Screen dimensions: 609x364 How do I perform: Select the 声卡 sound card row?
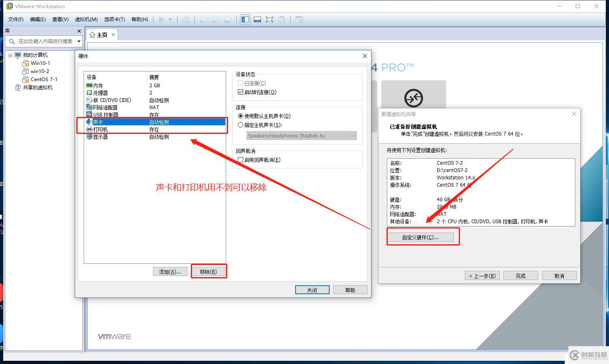[x=155, y=122]
